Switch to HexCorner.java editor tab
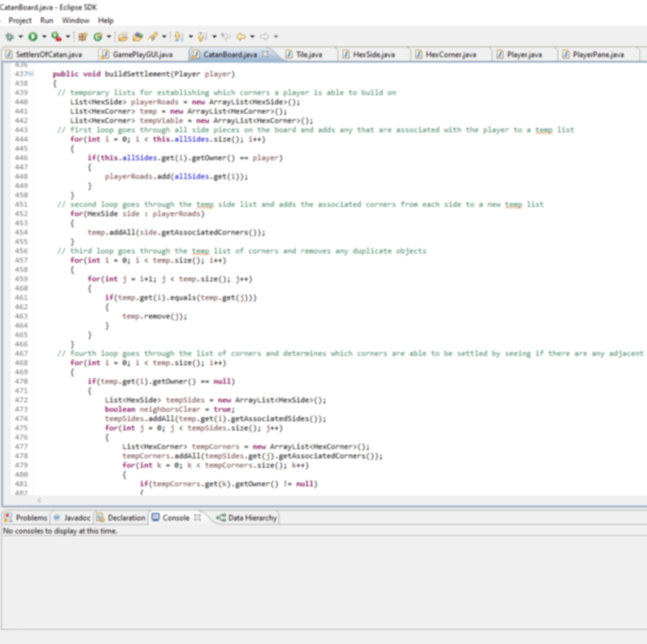This screenshot has height=644, width=647. [x=451, y=55]
